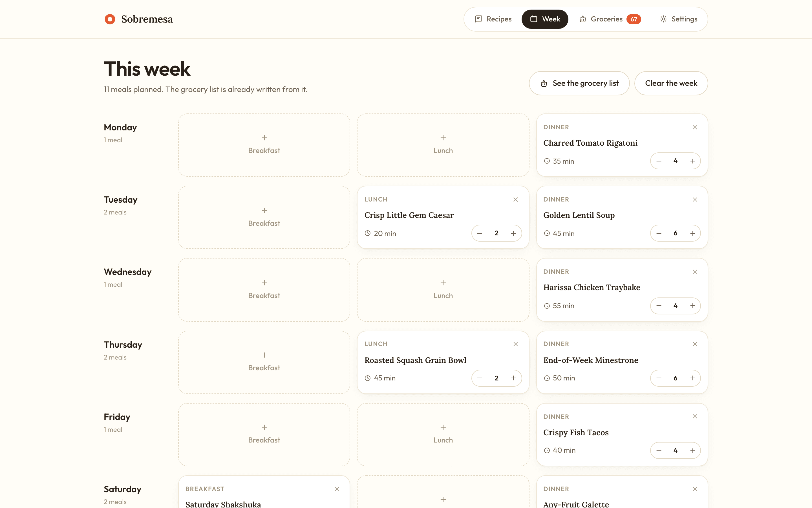Add a breakfast for Monday
The width and height of the screenshot is (812, 508).
tap(264, 145)
